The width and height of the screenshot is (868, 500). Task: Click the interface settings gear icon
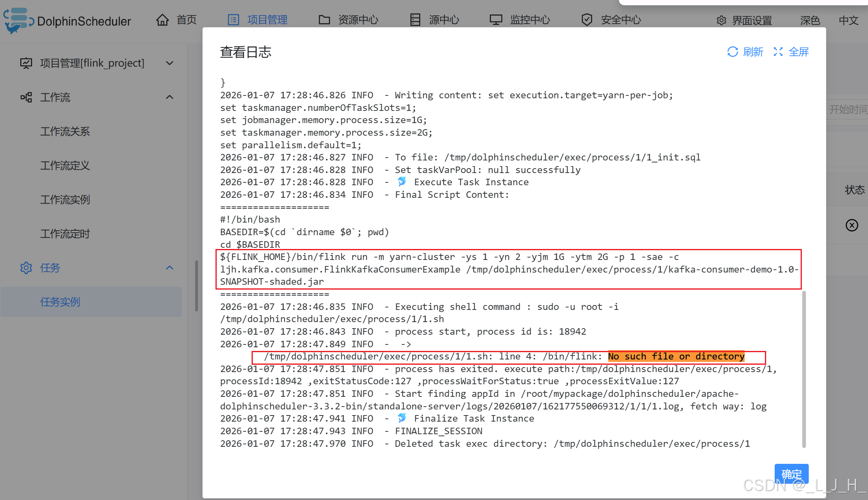[721, 20]
